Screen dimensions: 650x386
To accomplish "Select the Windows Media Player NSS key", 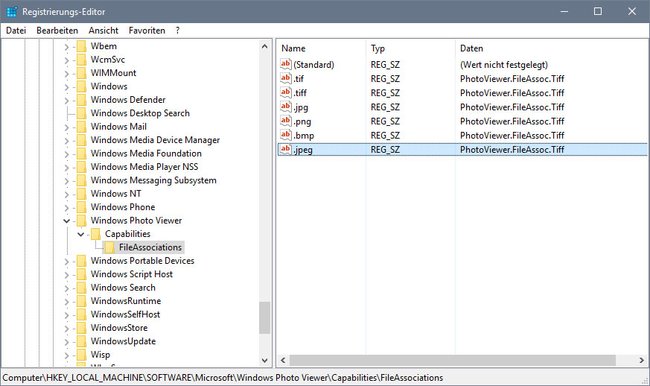I will [144, 167].
